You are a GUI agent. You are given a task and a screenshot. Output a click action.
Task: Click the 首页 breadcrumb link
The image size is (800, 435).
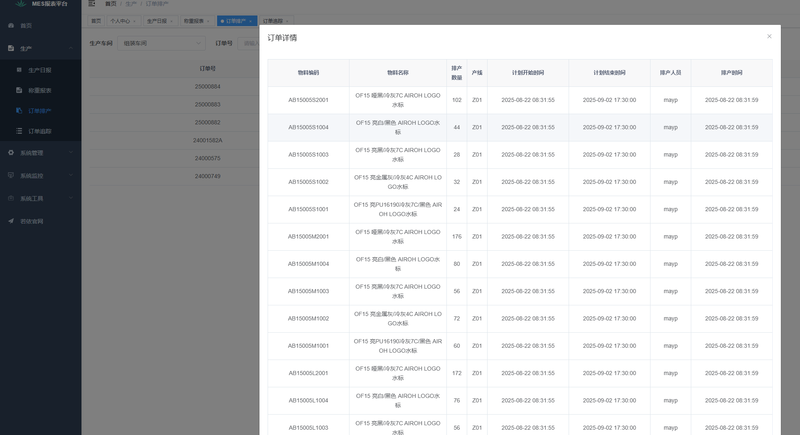tap(111, 4)
